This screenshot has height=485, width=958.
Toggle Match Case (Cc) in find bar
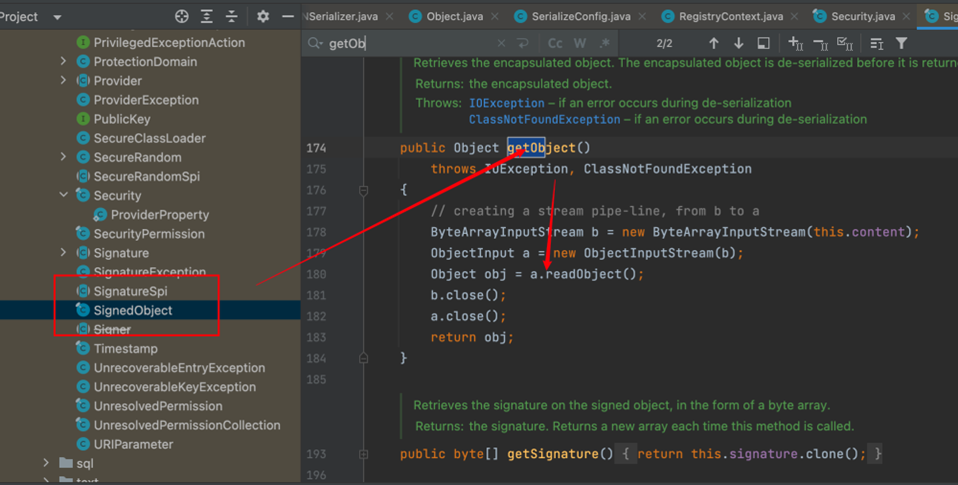(555, 43)
